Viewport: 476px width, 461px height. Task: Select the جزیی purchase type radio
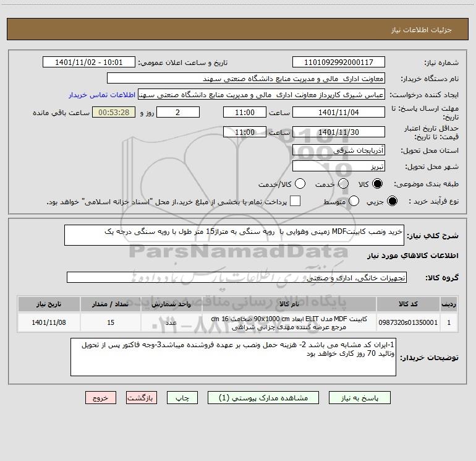(x=392, y=201)
